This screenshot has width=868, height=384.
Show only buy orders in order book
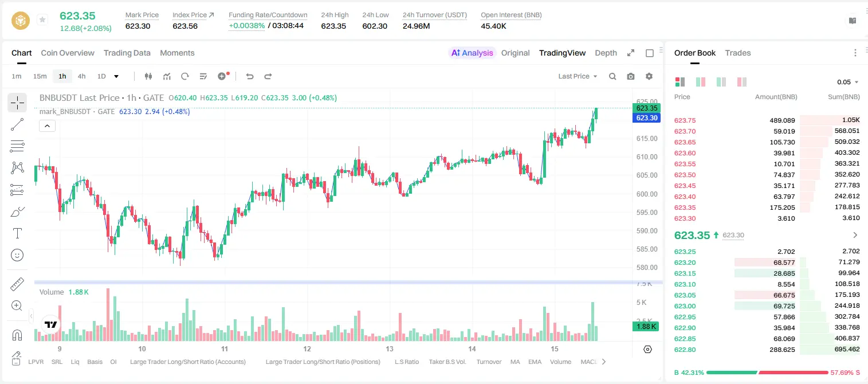pos(721,82)
